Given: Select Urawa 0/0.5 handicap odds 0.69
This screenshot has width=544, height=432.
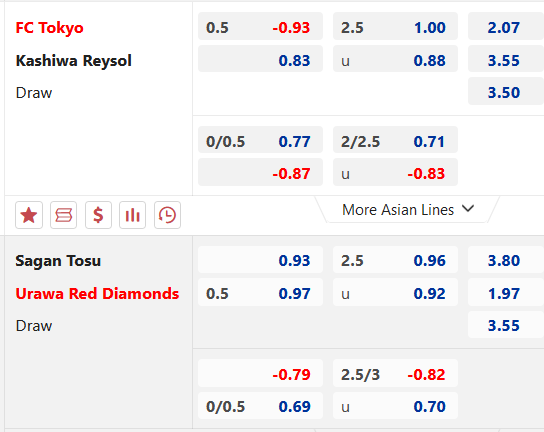Looking at the screenshot, I should point(260,406).
